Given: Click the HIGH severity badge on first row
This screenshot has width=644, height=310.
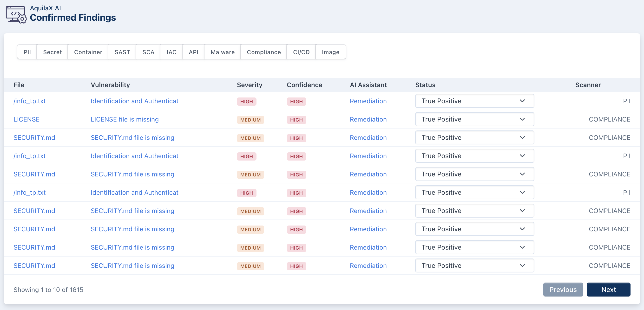Looking at the screenshot, I should click(x=247, y=101).
